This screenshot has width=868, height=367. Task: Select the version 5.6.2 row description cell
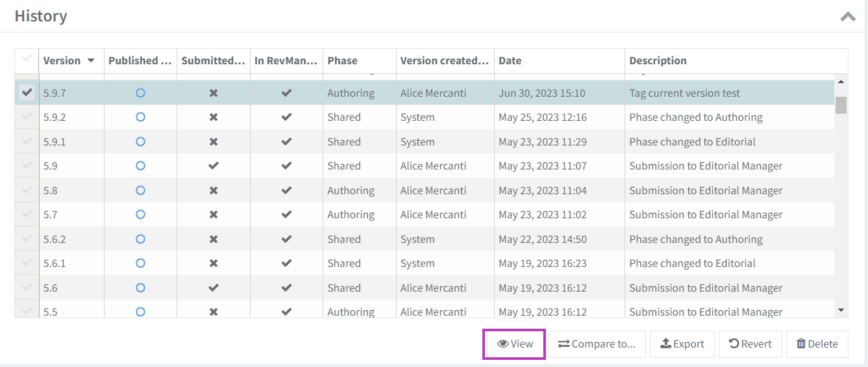pos(695,239)
